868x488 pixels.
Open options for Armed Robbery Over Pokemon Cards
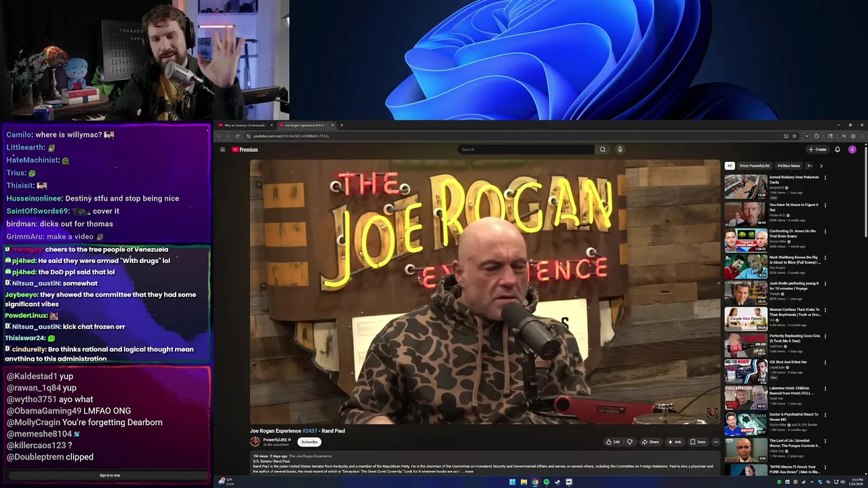[x=825, y=178]
